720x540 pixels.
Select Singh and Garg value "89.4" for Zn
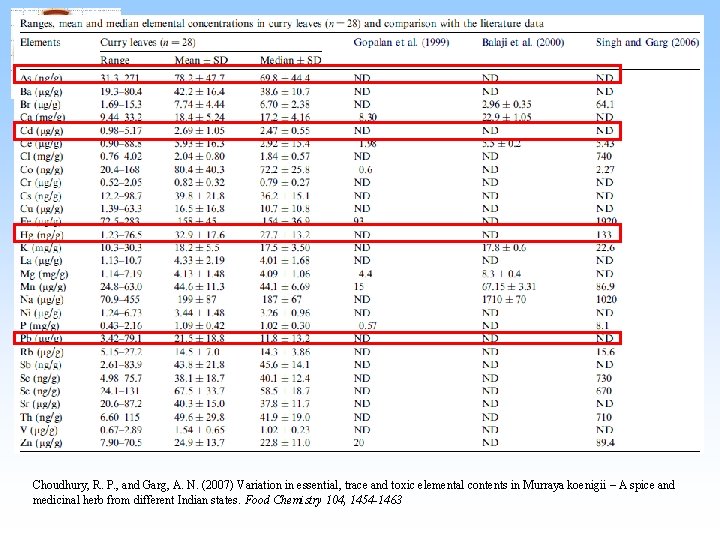click(x=605, y=443)
